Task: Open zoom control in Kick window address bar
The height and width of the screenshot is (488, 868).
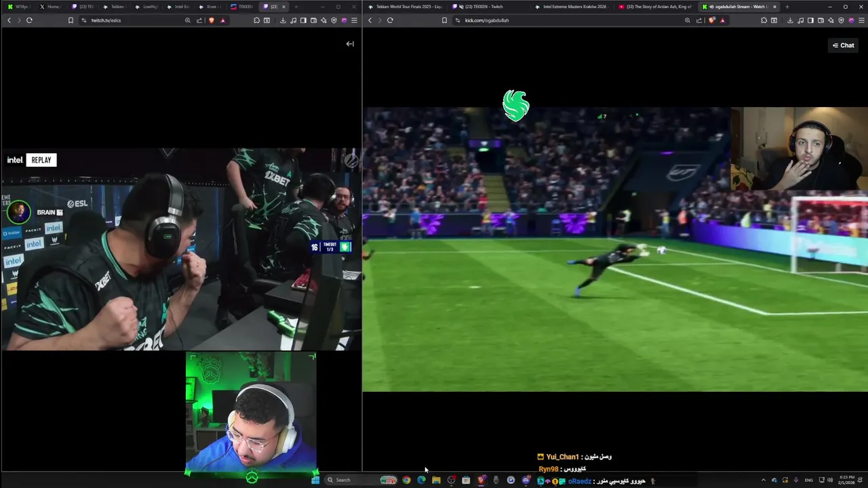Action: [688, 20]
